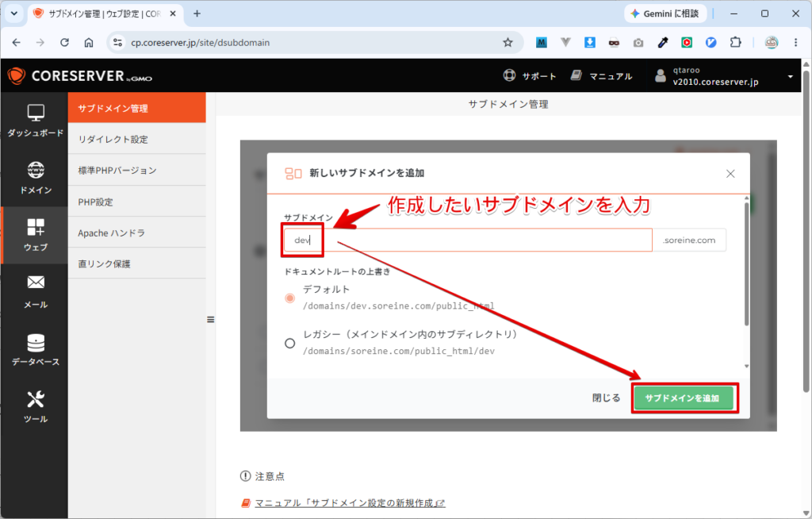Toggle the submenu collapse handle (≡)
Viewport: 812px width, 519px height.
(x=210, y=319)
